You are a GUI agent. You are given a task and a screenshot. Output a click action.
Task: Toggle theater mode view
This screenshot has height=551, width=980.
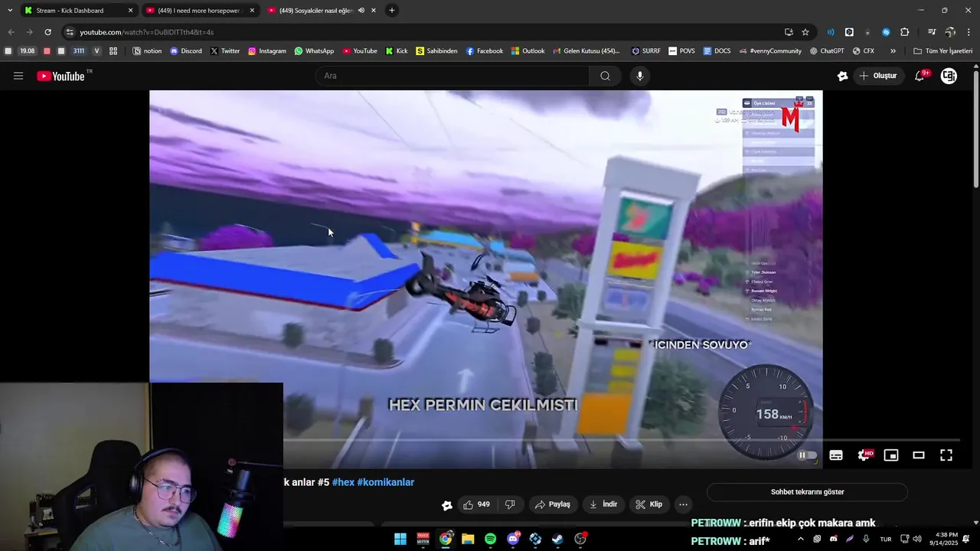click(919, 455)
